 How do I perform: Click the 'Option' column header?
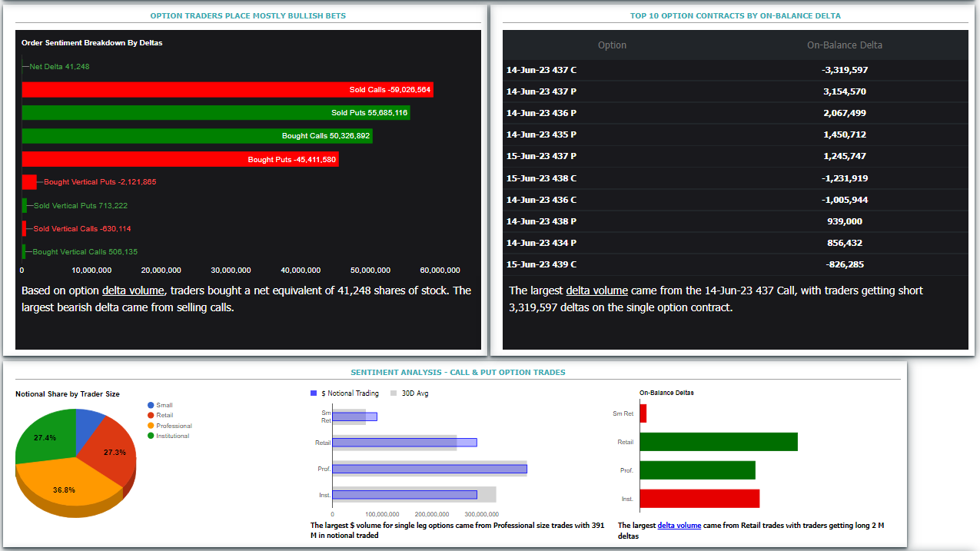point(612,45)
